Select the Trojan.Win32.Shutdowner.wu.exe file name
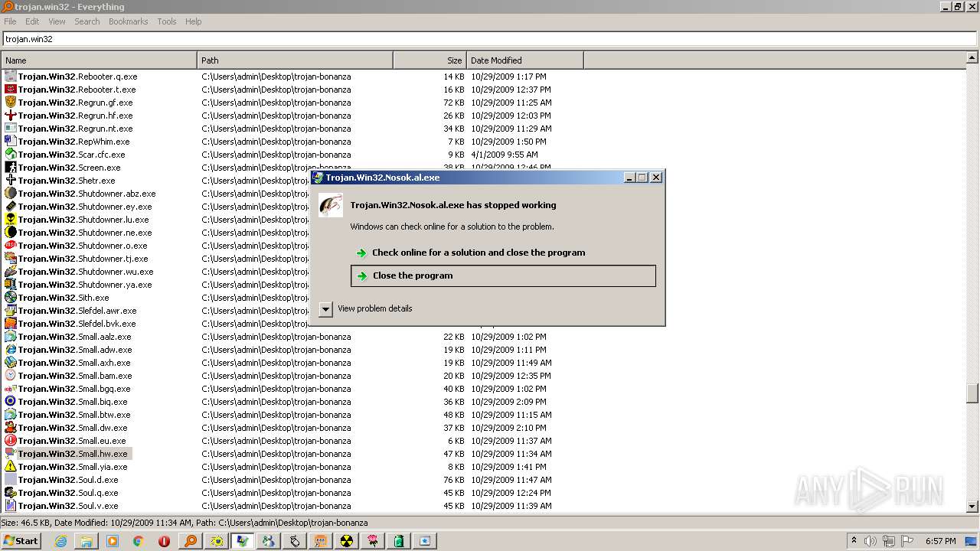980x551 pixels. (86, 272)
